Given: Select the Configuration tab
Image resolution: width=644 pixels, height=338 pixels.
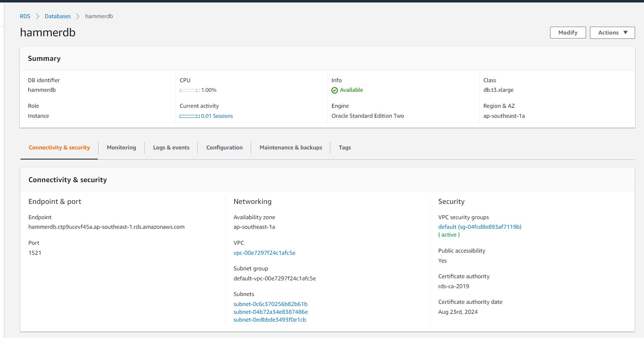Looking at the screenshot, I should tap(224, 148).
